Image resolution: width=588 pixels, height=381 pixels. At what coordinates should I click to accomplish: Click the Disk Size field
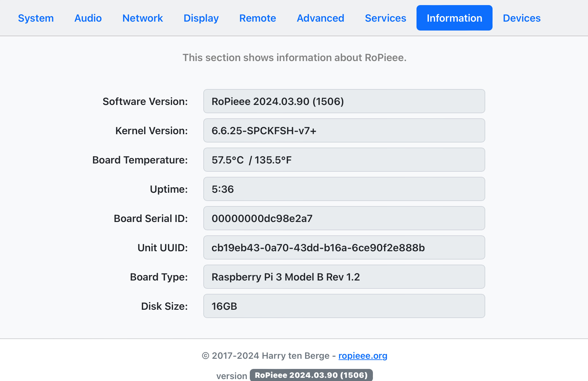(x=344, y=306)
